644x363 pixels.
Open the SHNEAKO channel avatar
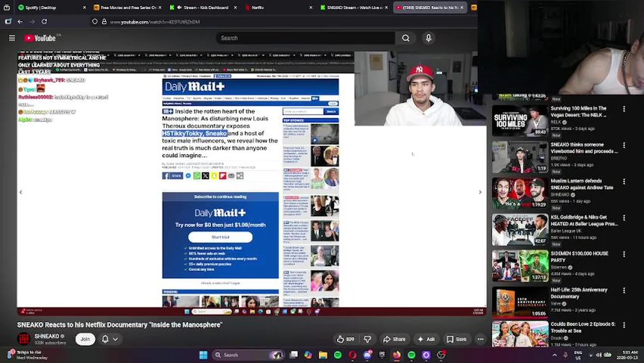pyautogui.click(x=24, y=339)
